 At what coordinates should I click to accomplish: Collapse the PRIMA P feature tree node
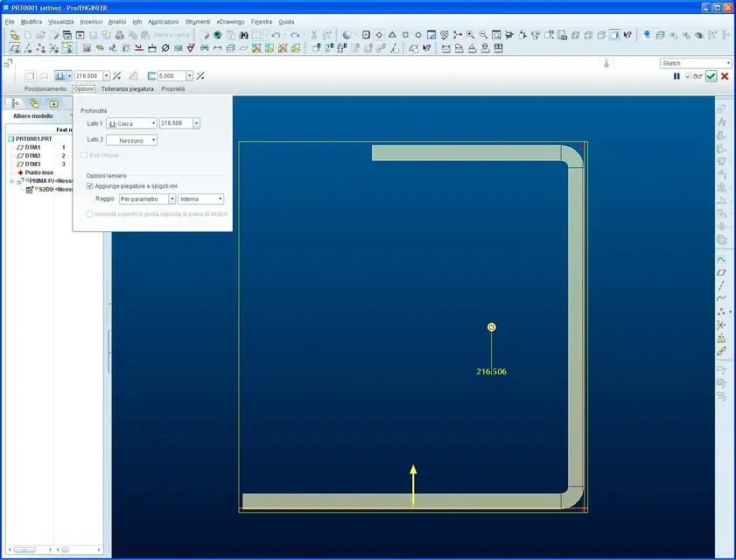click(11, 181)
